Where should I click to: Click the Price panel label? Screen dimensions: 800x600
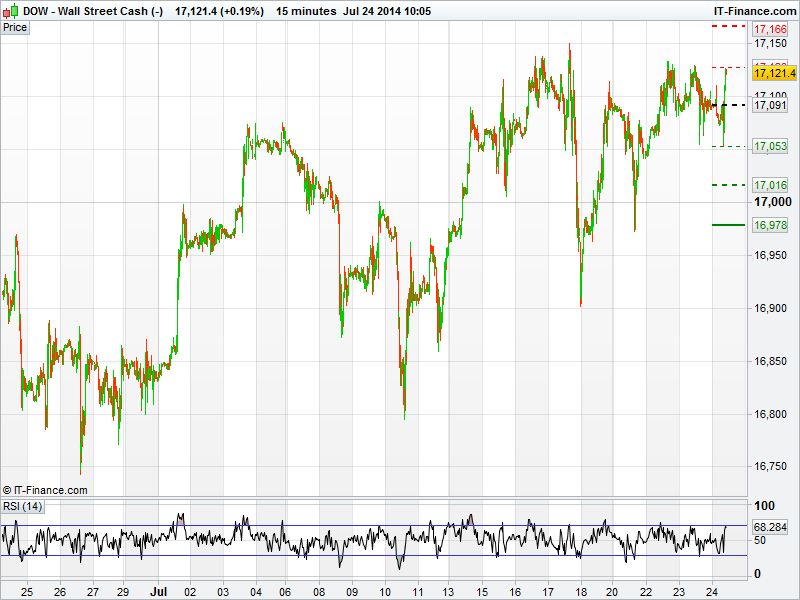pyautogui.click(x=16, y=28)
